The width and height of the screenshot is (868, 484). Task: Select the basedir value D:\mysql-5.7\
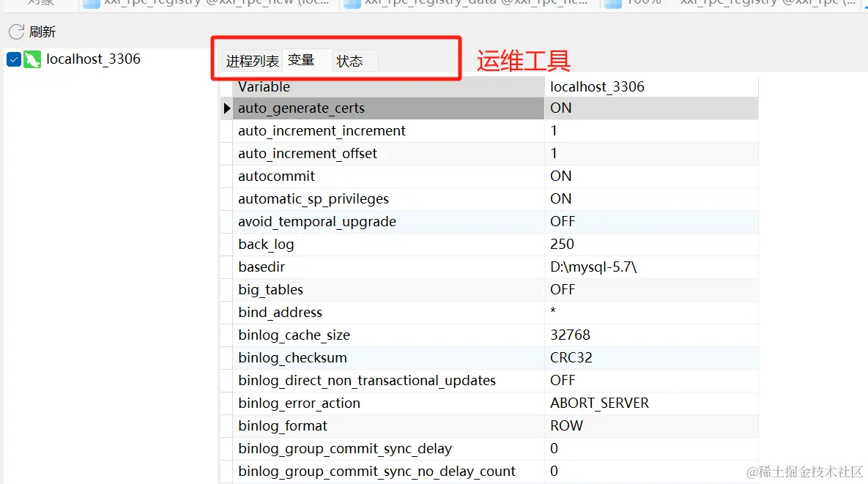pos(593,267)
